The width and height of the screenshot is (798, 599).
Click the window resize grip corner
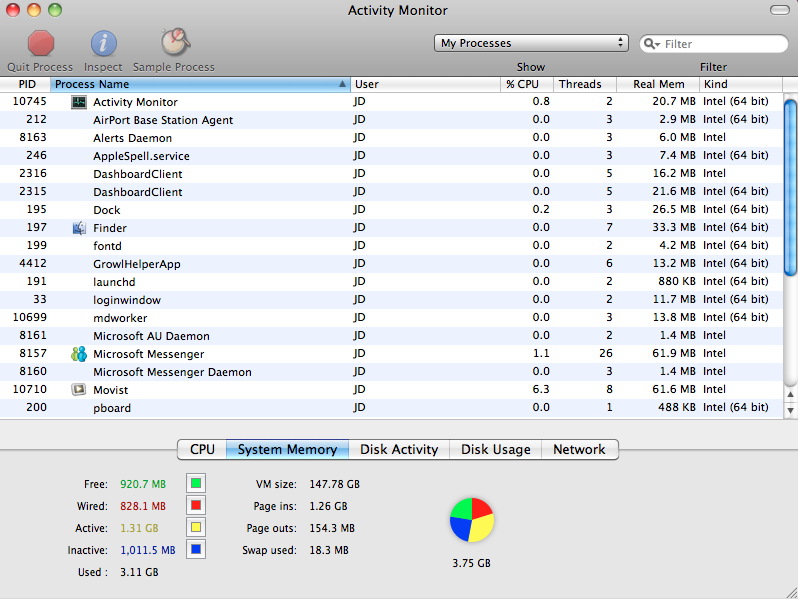pos(791,593)
